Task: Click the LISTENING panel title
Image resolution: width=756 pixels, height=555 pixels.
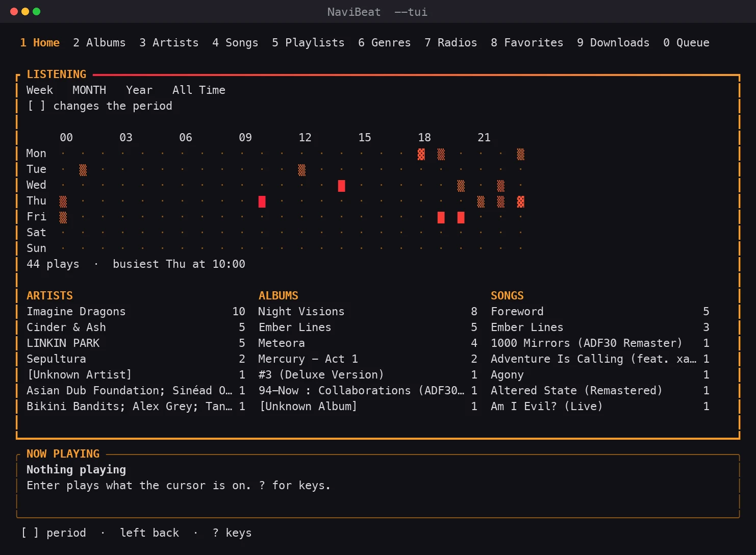Action: point(56,74)
